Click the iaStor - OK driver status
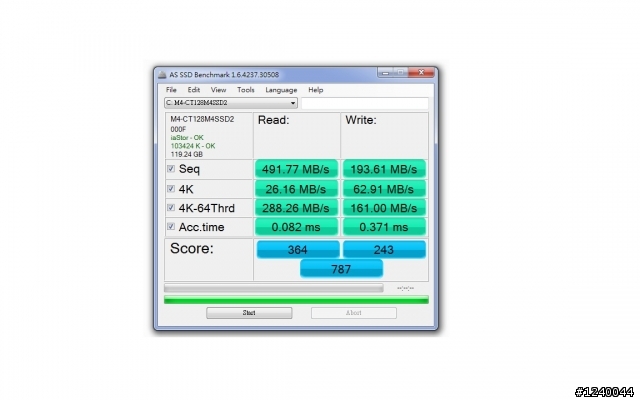Image resolution: width=640 pixels, height=400 pixels. point(187,138)
